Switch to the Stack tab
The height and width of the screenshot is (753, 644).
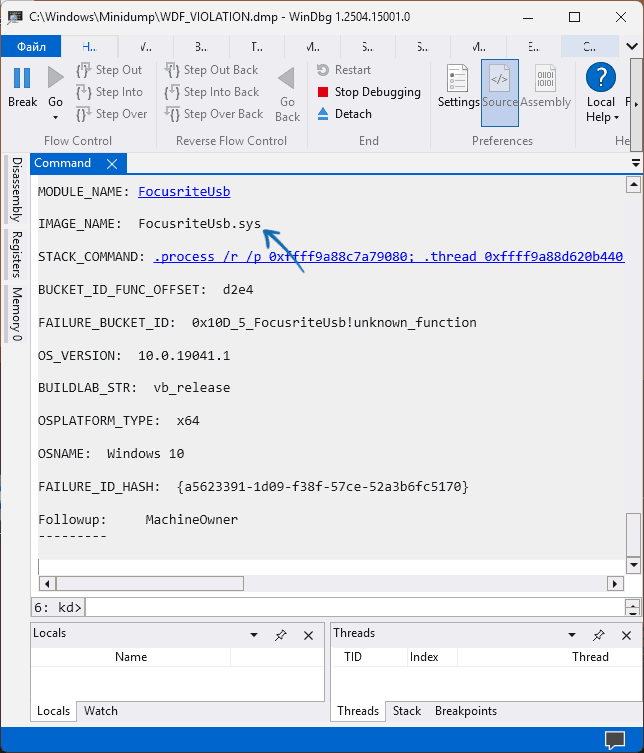pyautogui.click(x=407, y=711)
